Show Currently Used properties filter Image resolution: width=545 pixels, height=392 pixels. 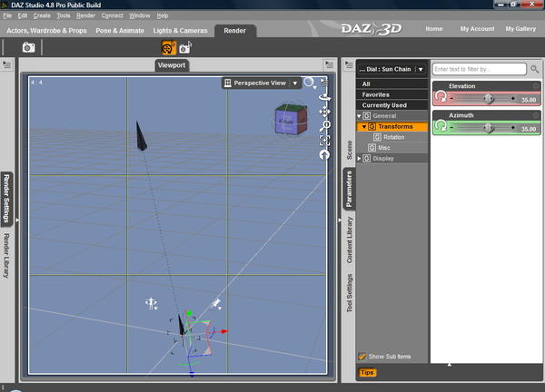pos(392,105)
